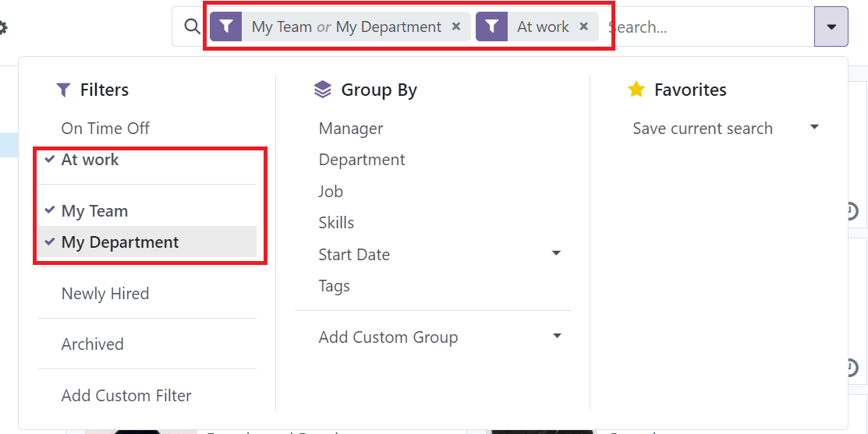Remove the At work filter tag
Viewport: 868px width, 434px height.
click(583, 26)
